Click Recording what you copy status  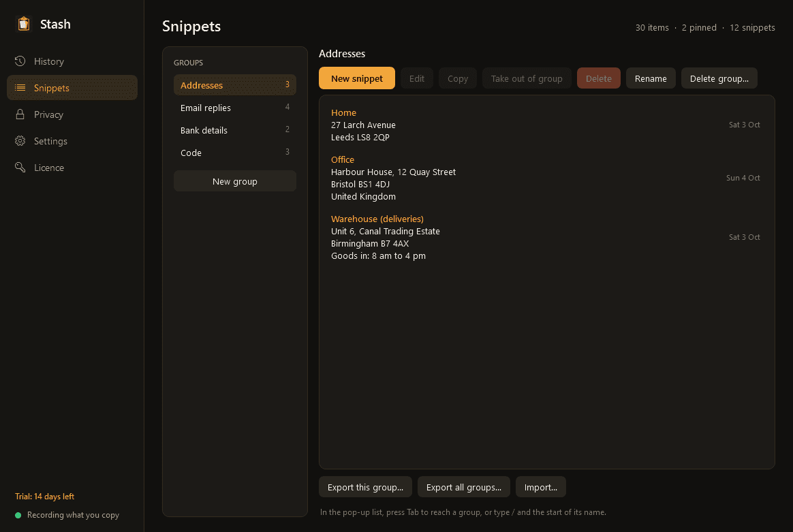click(73, 515)
